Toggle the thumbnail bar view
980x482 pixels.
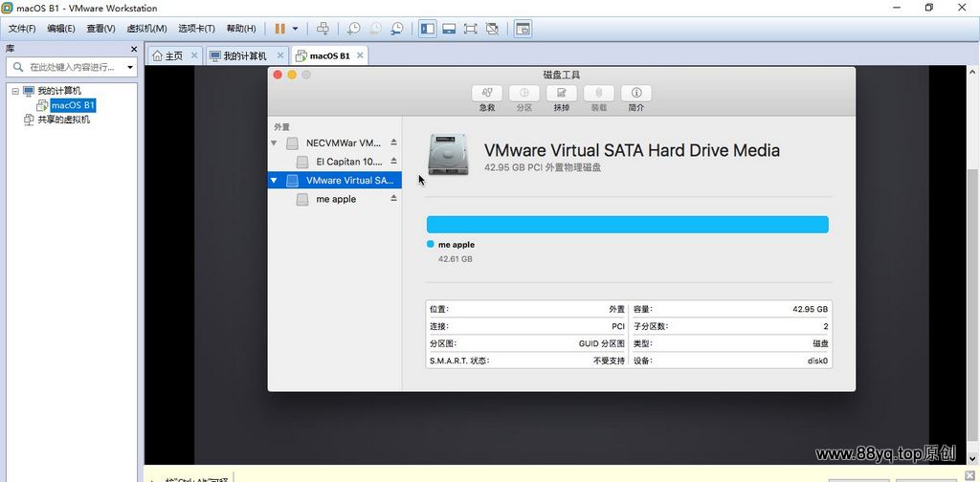[449, 29]
